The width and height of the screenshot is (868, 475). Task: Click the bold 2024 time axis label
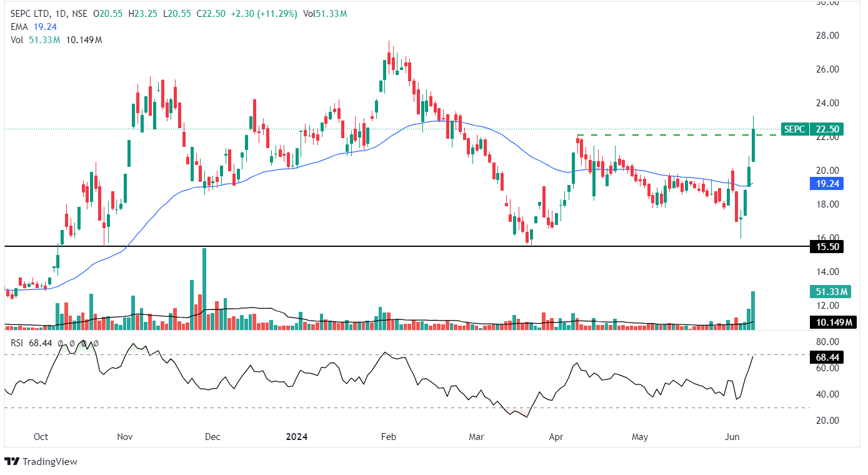(x=295, y=437)
